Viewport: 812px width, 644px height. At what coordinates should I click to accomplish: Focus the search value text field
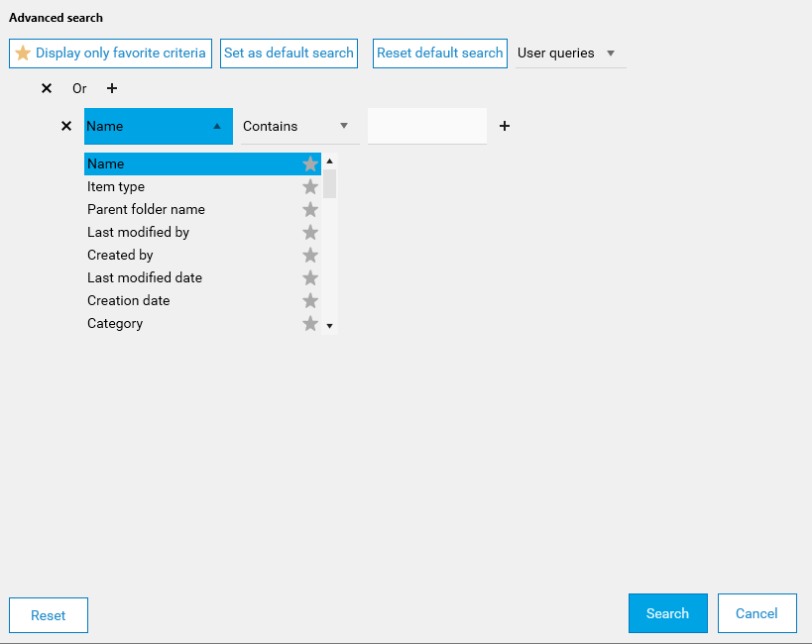point(426,126)
